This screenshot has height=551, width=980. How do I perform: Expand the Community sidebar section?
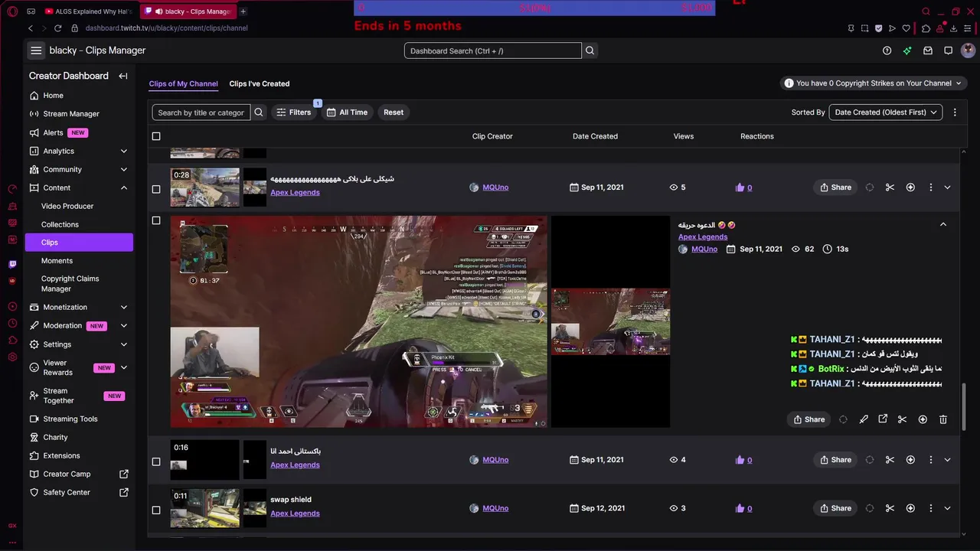[x=124, y=169]
